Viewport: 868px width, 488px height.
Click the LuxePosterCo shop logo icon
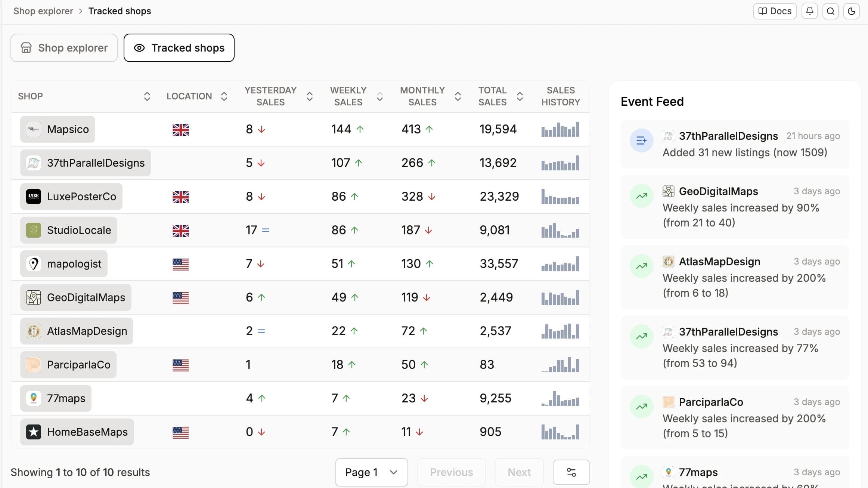(x=34, y=197)
